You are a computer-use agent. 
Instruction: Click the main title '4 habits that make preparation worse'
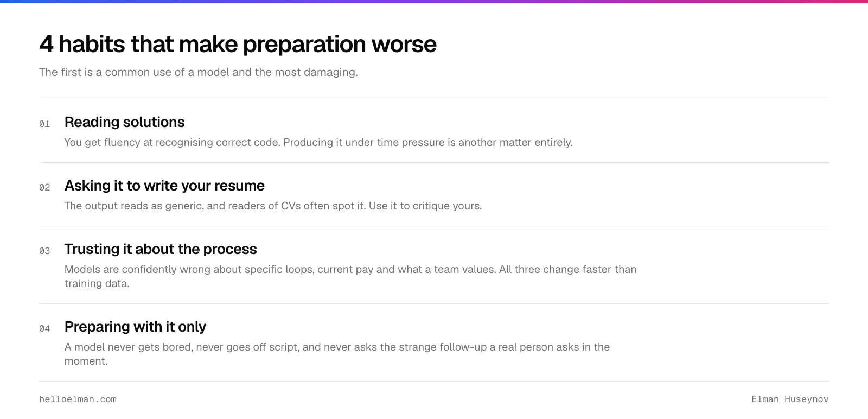[x=238, y=44]
